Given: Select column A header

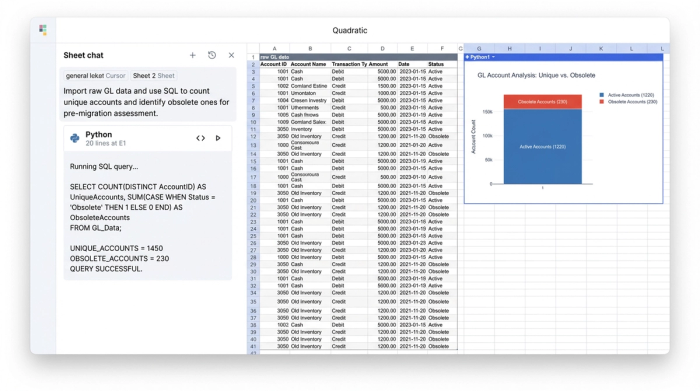Looking at the screenshot, I should [x=275, y=49].
